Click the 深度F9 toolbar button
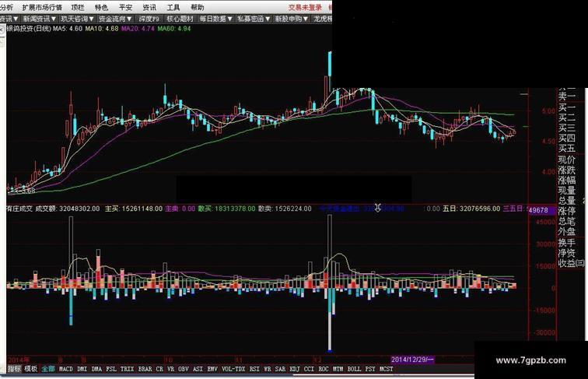 point(149,19)
